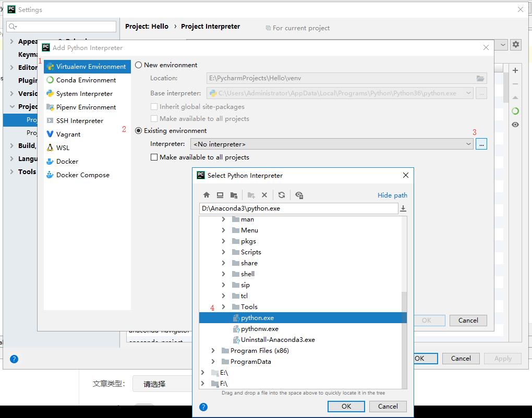The width and height of the screenshot is (532, 418).
Task: Click the Settings search field
Action: 62,27
